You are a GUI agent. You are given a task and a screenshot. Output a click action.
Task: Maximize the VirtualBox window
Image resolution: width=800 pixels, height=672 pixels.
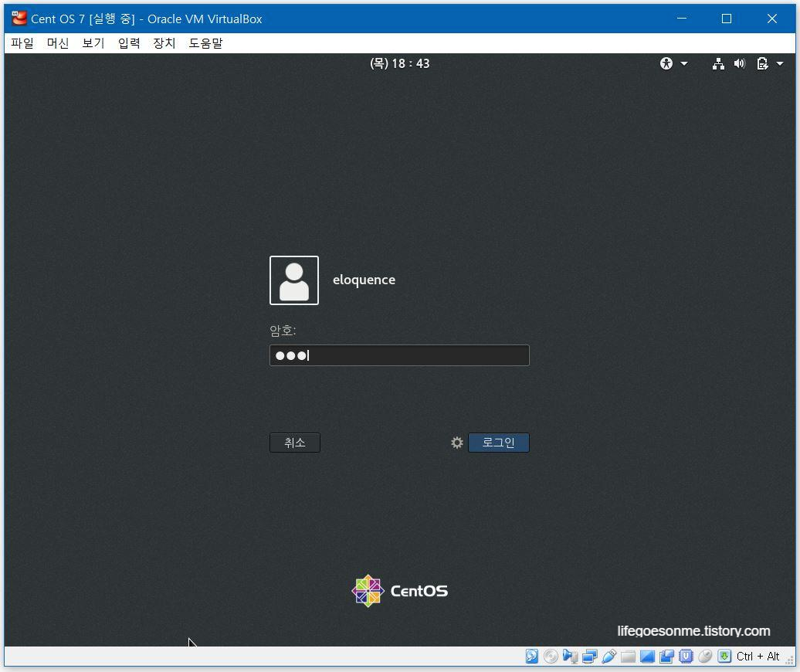tap(727, 19)
